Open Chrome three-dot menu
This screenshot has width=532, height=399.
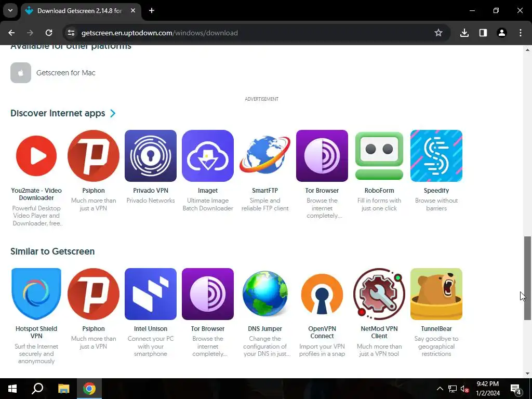point(521,33)
